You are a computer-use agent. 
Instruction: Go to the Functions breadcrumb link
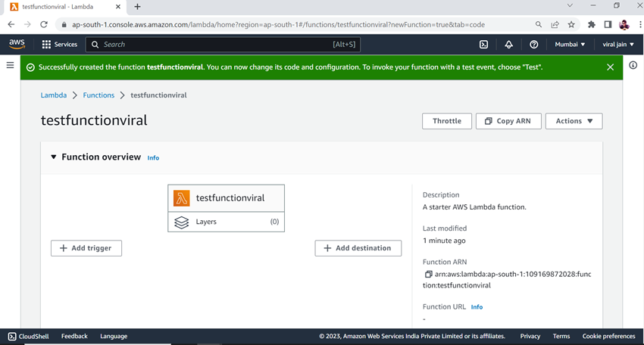98,95
